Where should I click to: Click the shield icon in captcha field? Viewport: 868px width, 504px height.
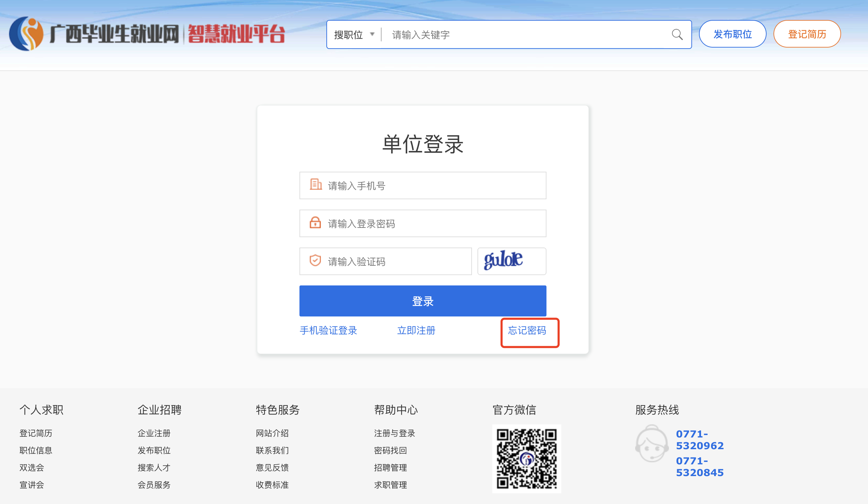[315, 261]
